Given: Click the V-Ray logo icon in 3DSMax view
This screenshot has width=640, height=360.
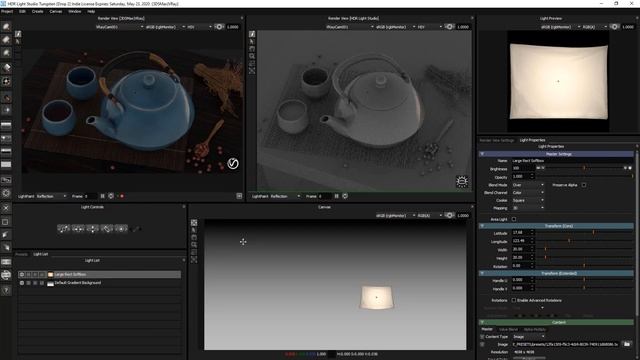Looking at the screenshot, I should pos(233,164).
